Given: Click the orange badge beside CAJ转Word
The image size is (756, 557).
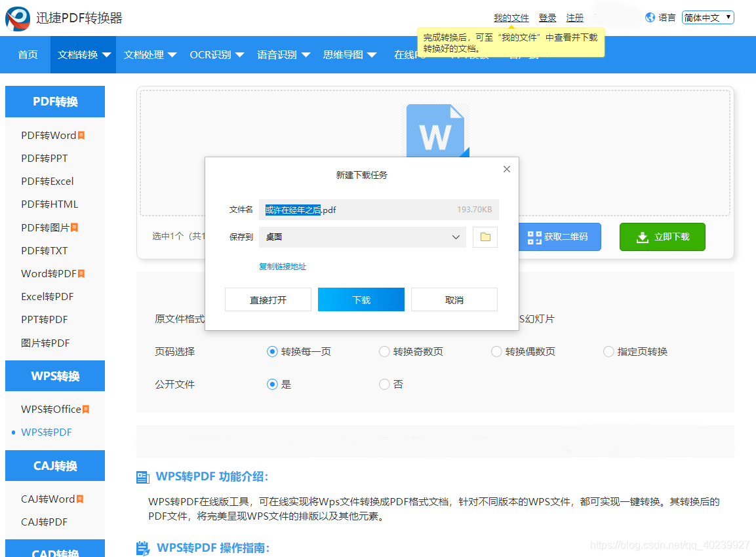Looking at the screenshot, I should point(80,499).
